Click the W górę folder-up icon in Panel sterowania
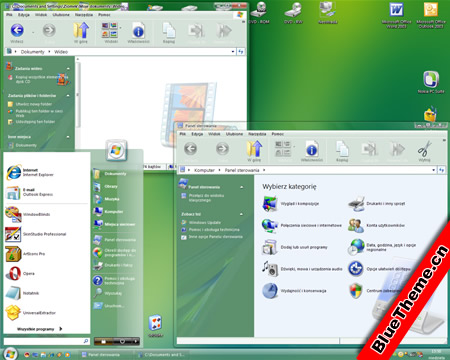The image size is (450, 360). click(254, 149)
